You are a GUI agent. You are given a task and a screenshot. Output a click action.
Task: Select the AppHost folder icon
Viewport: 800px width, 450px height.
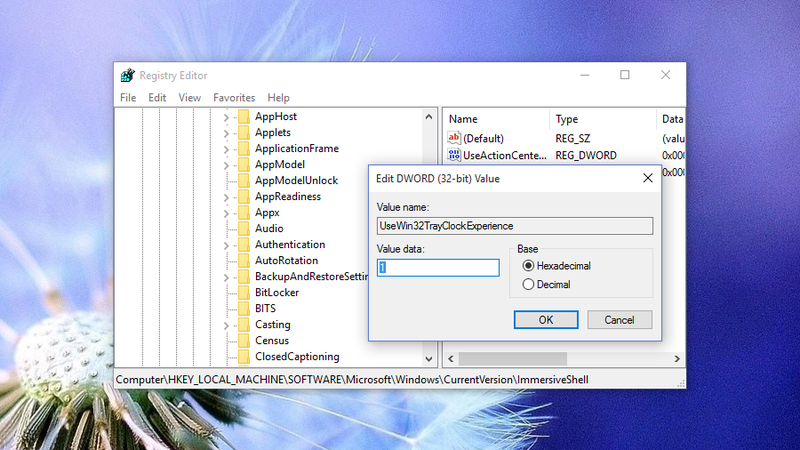pos(244,117)
